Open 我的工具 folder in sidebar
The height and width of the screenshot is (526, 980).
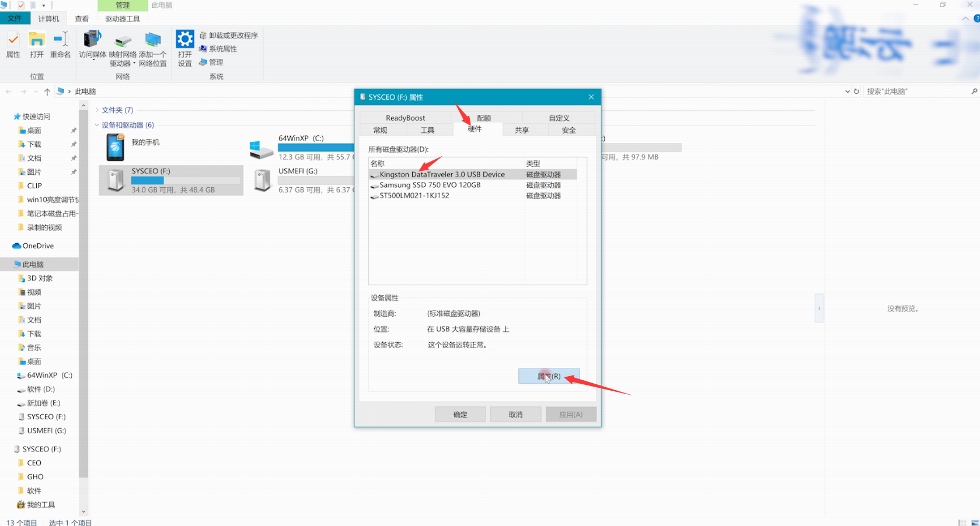click(x=41, y=505)
